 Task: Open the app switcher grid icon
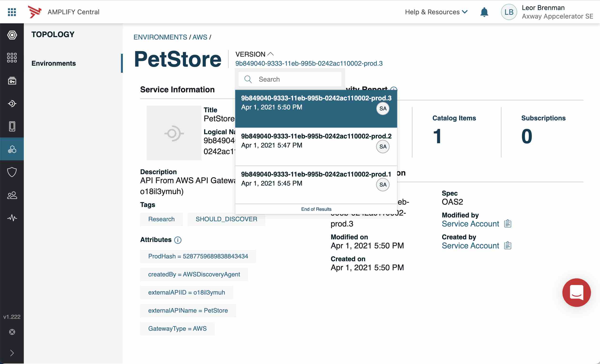[12, 12]
